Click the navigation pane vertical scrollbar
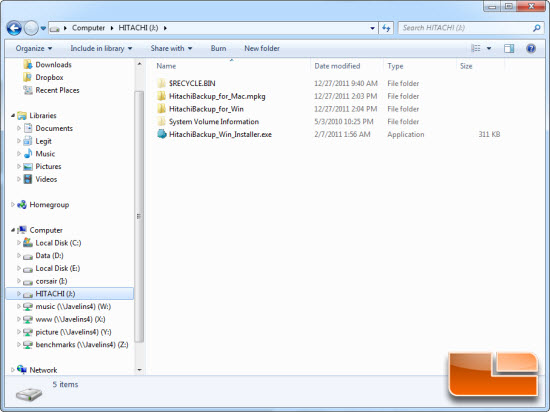This screenshot has height=412, width=550. coord(139,216)
